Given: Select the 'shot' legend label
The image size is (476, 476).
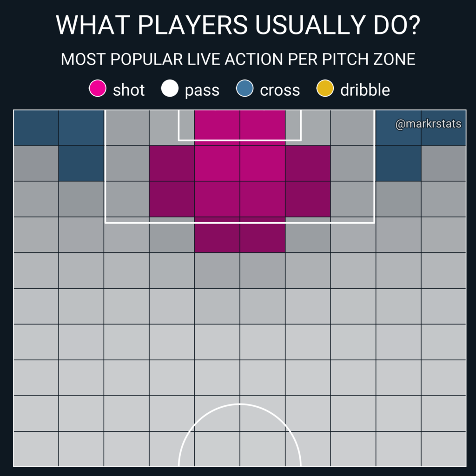Looking at the screenshot, I should [x=129, y=90].
